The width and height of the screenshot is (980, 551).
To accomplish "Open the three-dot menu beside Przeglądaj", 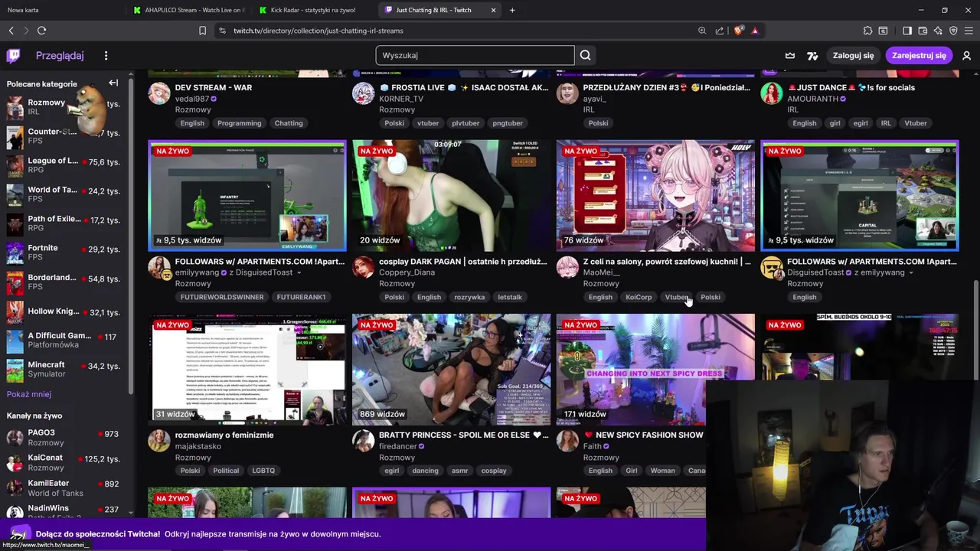I will pyautogui.click(x=106, y=55).
